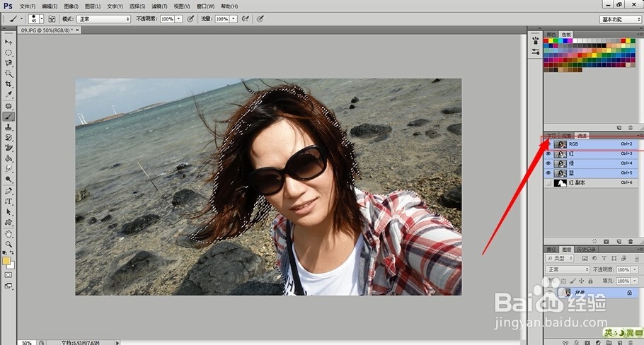644x345 pixels.
Task: Select the Quick Selection tool
Action: tap(8, 74)
